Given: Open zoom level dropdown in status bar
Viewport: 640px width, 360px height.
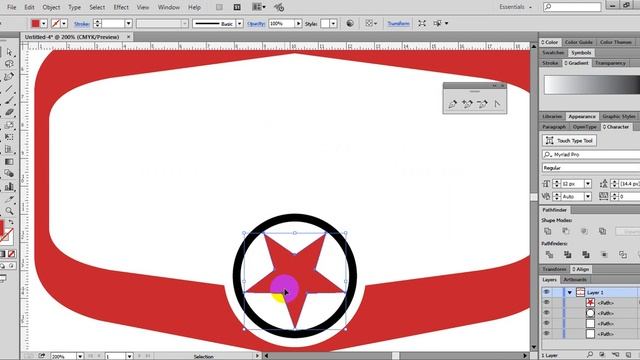Looking at the screenshot, I should click(x=80, y=356).
